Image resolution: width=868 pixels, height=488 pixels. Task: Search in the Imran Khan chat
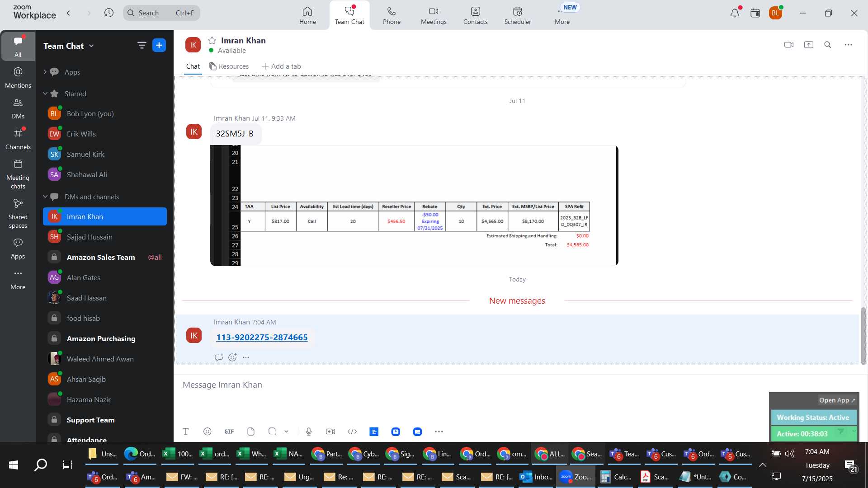(x=827, y=45)
